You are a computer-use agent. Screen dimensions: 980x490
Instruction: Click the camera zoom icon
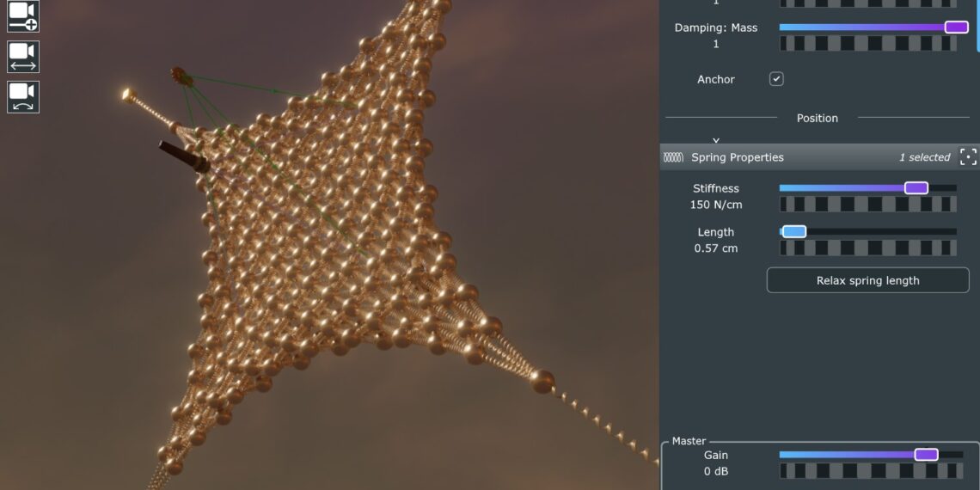pyautogui.click(x=23, y=16)
